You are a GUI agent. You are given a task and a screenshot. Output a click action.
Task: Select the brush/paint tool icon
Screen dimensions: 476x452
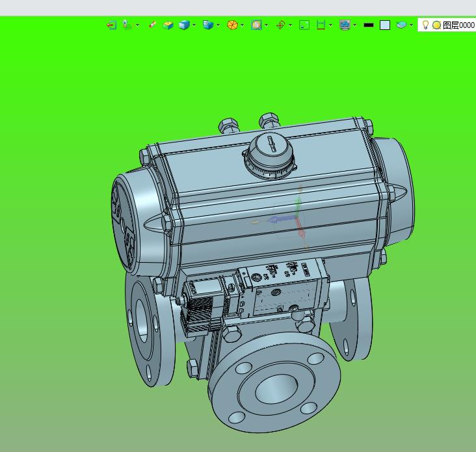[152, 25]
